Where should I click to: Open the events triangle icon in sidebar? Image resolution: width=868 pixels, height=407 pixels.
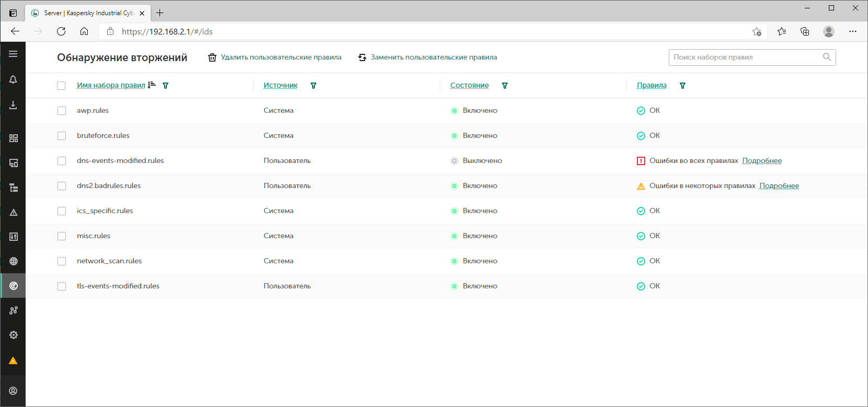14,212
